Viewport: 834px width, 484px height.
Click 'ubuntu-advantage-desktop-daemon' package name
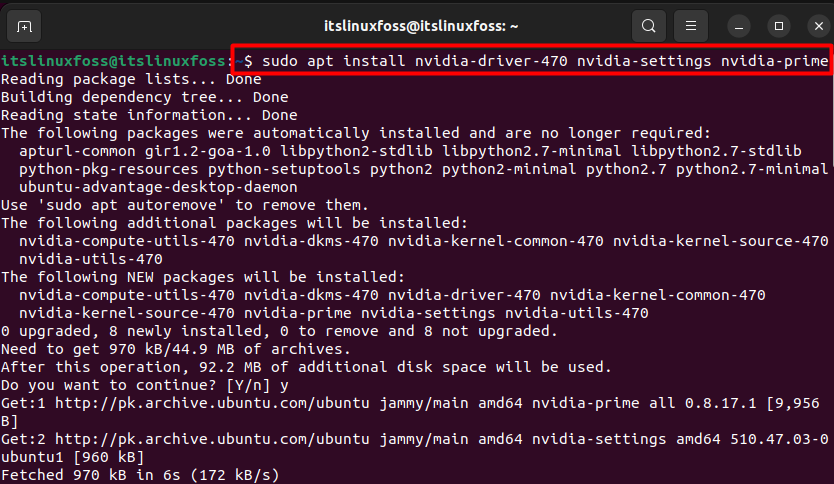(x=158, y=187)
